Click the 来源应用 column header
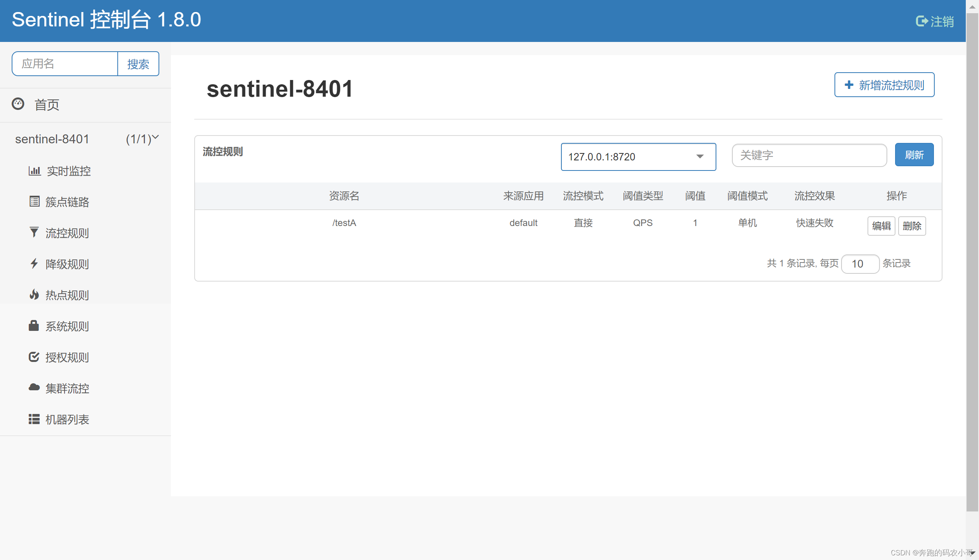The height and width of the screenshot is (560, 979). [523, 196]
